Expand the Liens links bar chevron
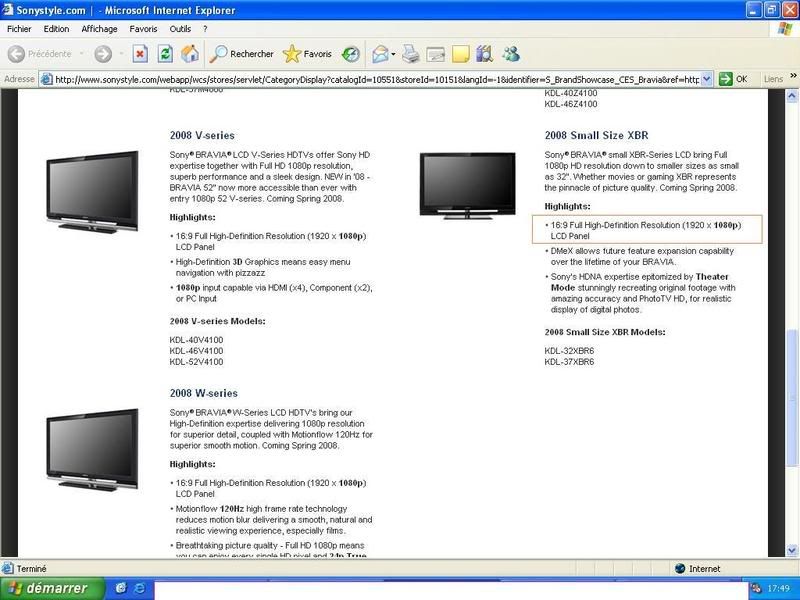This screenshot has height=600, width=800. 793,77
